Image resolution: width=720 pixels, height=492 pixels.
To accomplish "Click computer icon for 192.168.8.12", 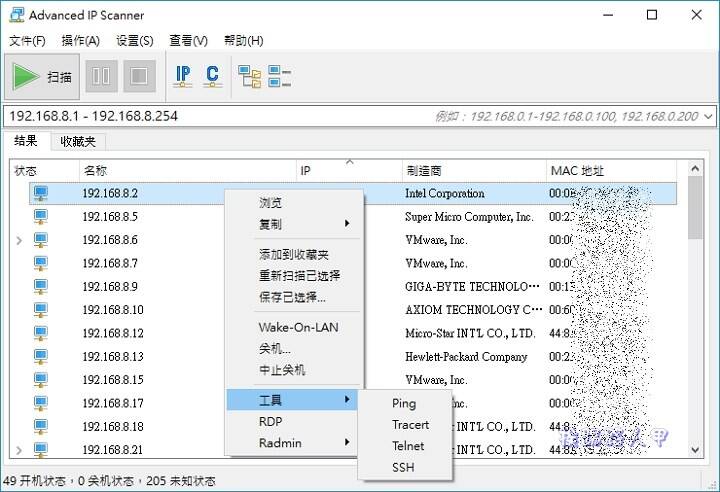I will tap(41, 333).
